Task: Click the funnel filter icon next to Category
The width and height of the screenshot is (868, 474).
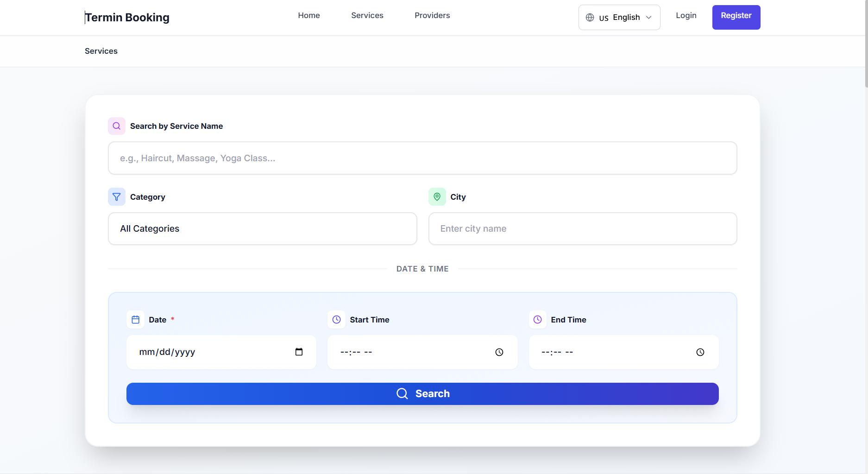Action: tap(117, 197)
